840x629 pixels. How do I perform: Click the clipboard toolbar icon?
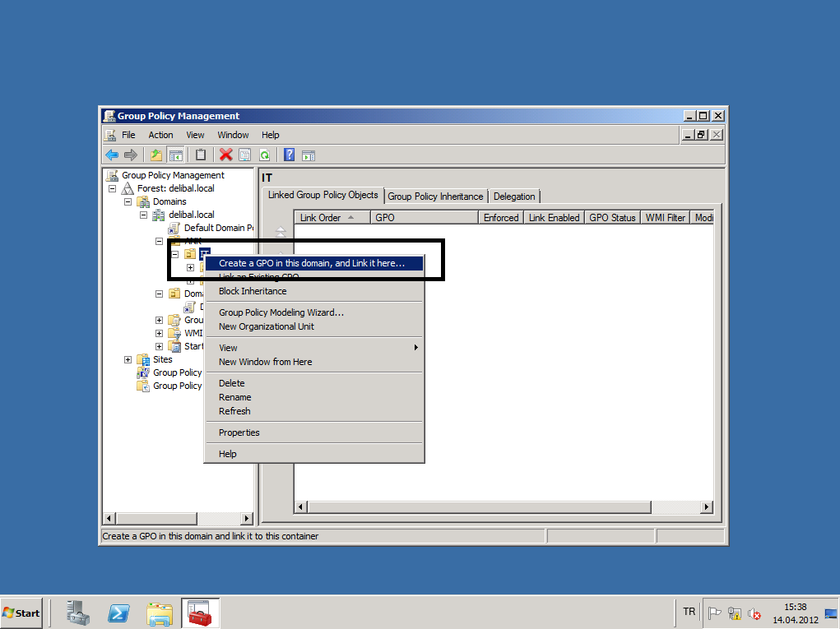point(200,155)
